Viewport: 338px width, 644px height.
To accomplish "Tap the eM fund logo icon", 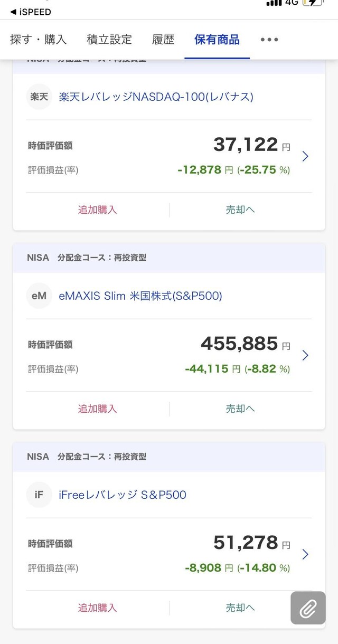I will pyautogui.click(x=39, y=296).
